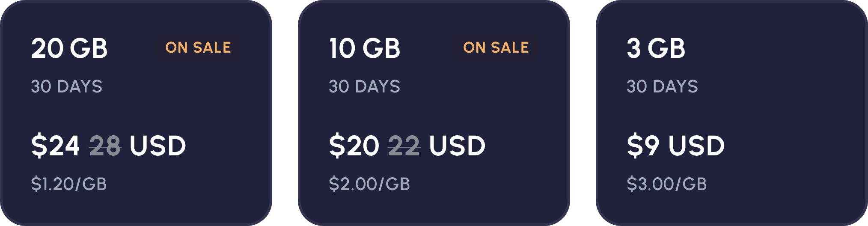Viewport: 868px width, 226px height.
Task: Click 30 DAYS label under 20 GB
Action: 67,86
